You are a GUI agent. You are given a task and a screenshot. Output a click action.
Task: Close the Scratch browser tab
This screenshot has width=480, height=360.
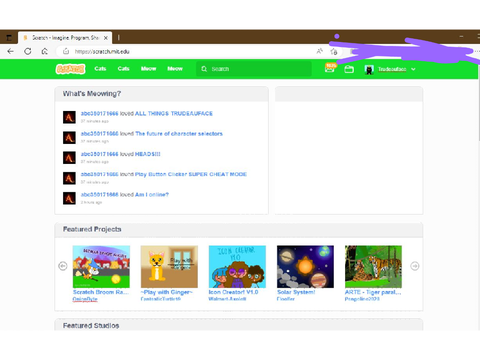tap(106, 38)
